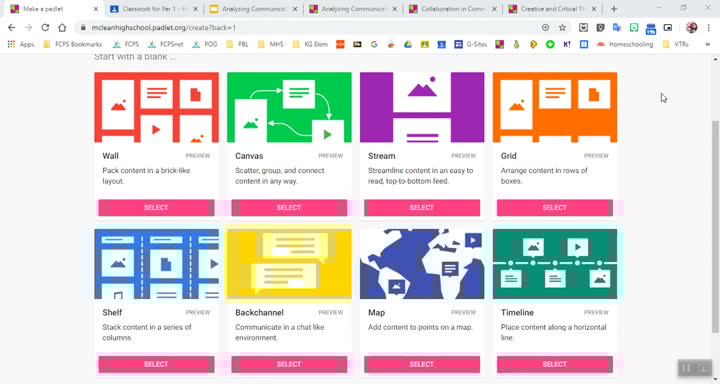Select the Map layout

click(x=422, y=364)
